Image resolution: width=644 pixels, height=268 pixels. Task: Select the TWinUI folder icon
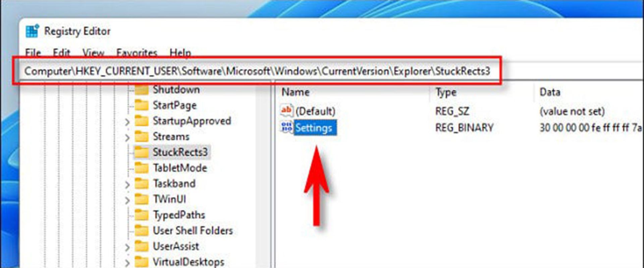click(141, 199)
